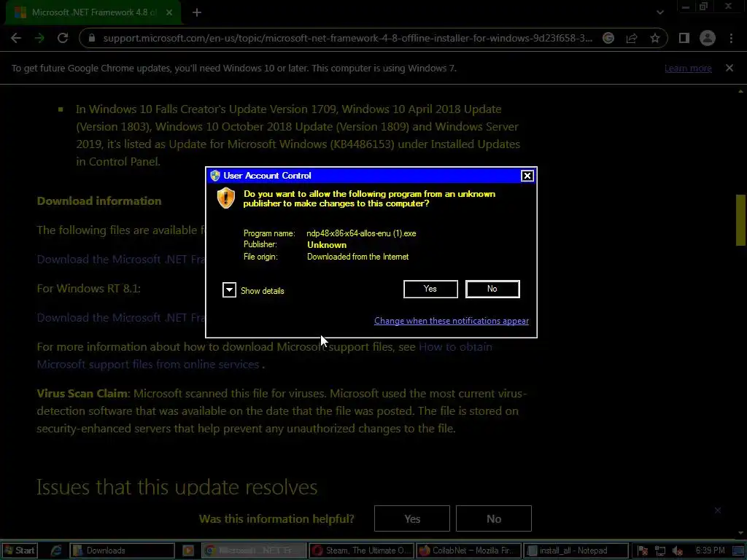Viewport: 747px width, 560px height.
Task: Close the feedback helpful banner
Action: (718, 510)
